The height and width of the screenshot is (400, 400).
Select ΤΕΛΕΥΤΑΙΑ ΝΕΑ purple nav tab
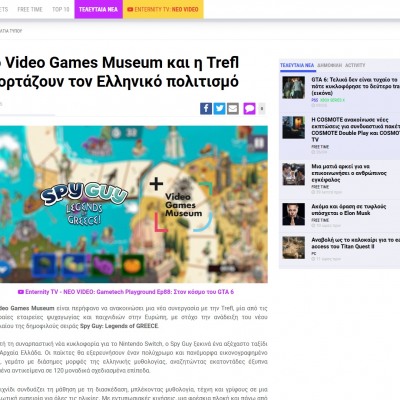98,9
